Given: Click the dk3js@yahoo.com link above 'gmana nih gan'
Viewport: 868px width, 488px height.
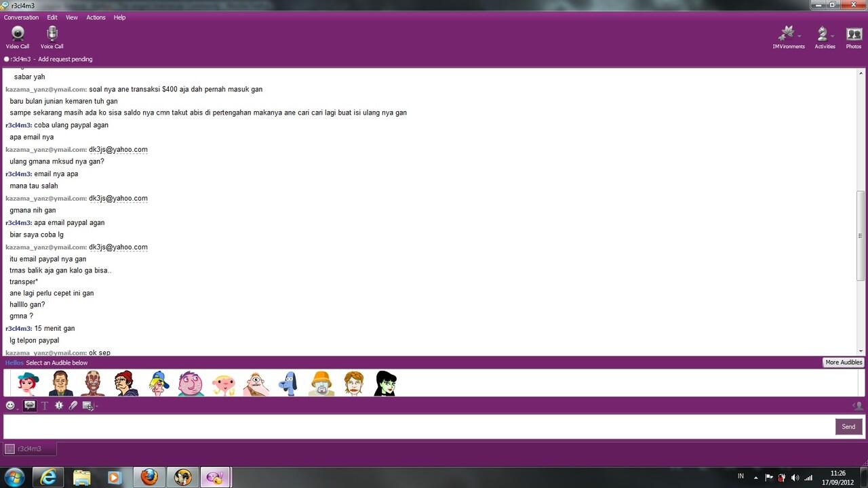Looking at the screenshot, I should click(118, 199).
